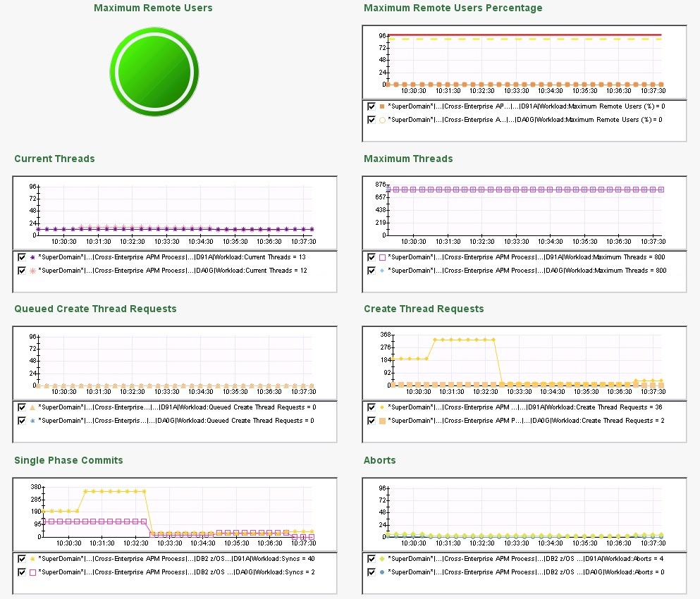Toggle D91A Queued Create Thread Requests checkbox
This screenshot has height=599, width=700.
(x=22, y=407)
